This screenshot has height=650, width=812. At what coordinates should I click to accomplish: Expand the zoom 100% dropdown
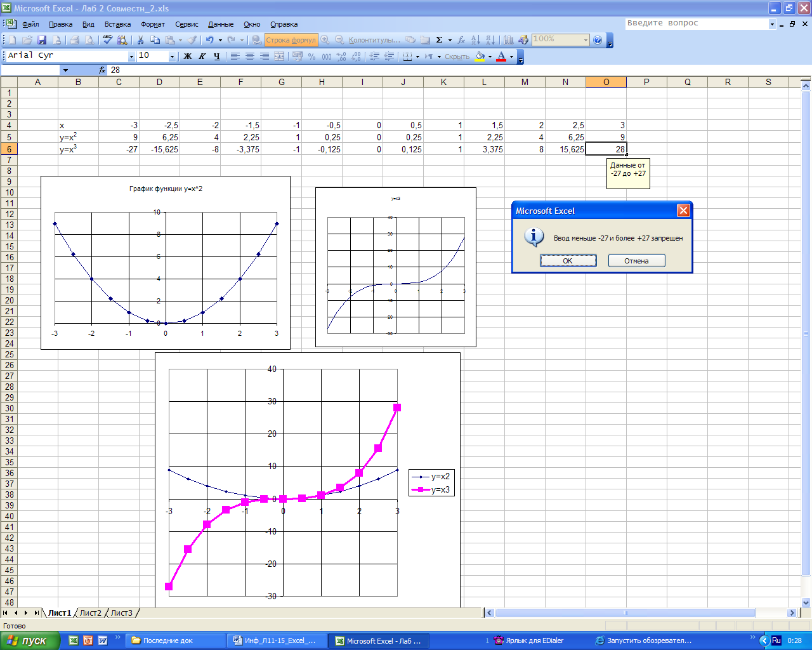click(x=586, y=40)
